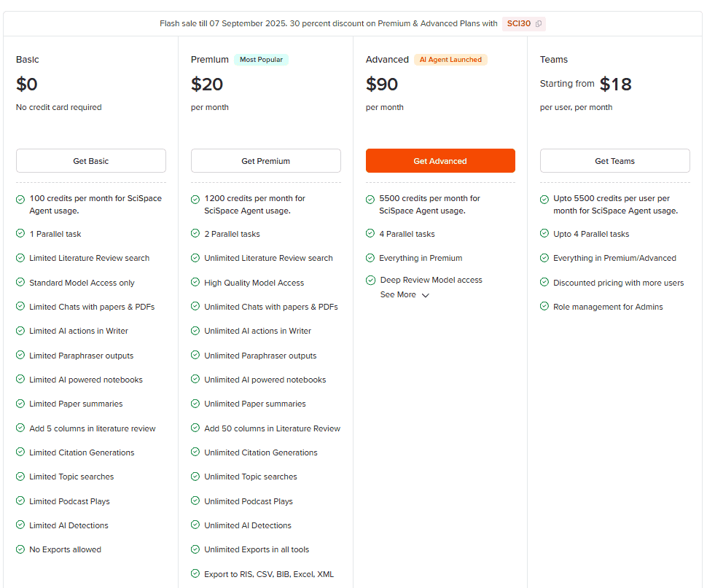This screenshot has width=707, height=588.
Task: Click the Teams plan heading
Action: (554, 60)
